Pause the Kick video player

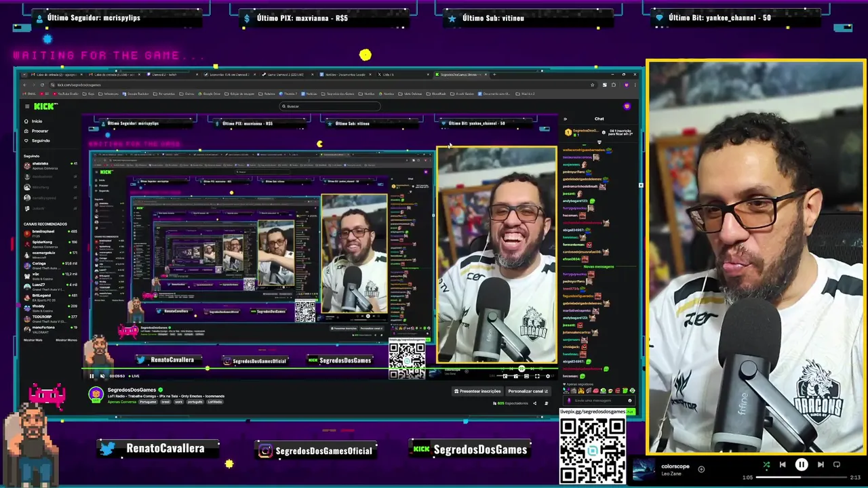click(x=92, y=375)
